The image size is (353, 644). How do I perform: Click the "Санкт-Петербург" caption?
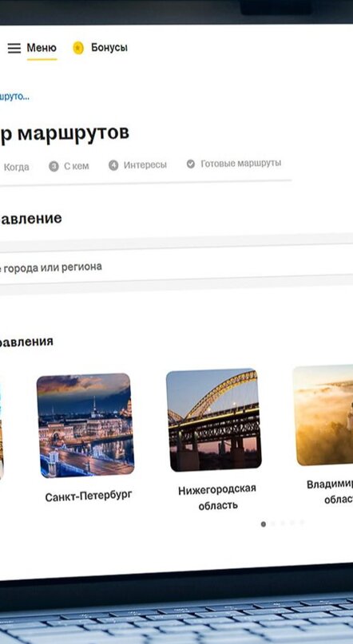[x=89, y=496]
